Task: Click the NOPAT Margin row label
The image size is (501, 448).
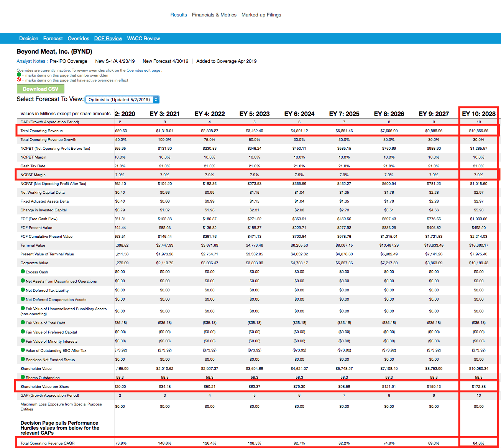Action: [33, 175]
